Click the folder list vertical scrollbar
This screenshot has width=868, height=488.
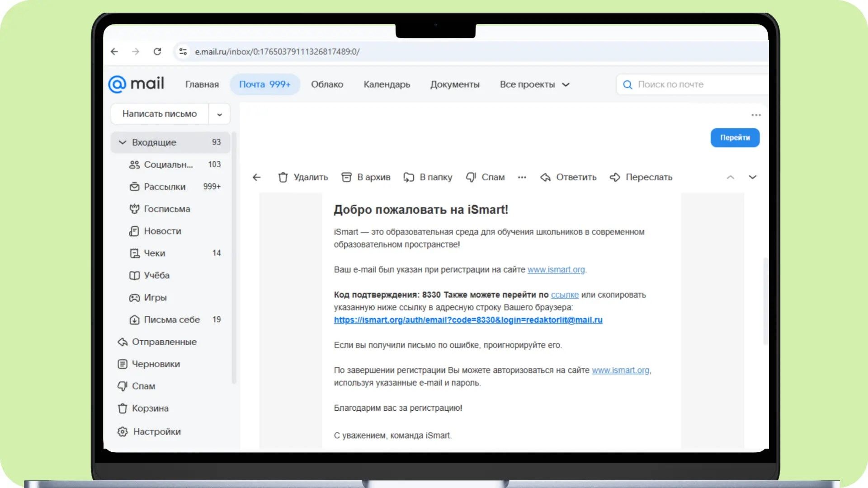pos(234,258)
